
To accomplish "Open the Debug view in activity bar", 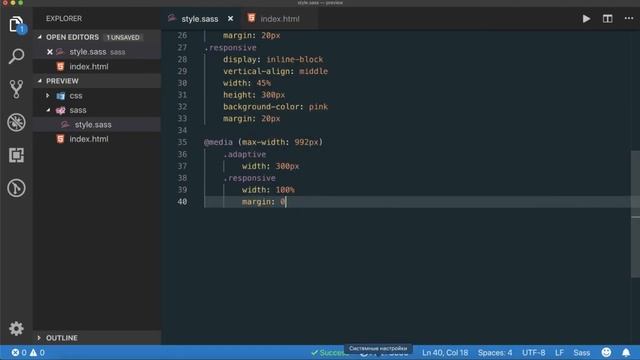I will coord(16,122).
